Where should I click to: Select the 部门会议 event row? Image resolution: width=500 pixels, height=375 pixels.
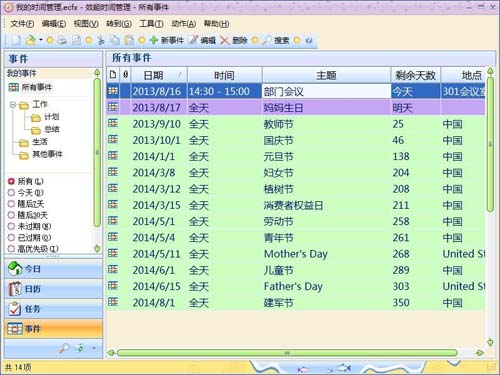[x=296, y=91]
